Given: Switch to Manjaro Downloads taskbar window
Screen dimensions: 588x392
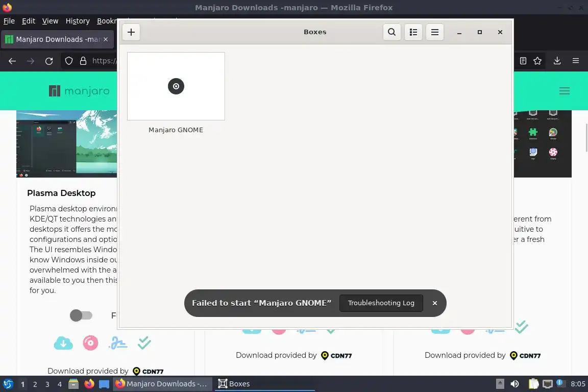Looking at the screenshot, I should (163, 384).
